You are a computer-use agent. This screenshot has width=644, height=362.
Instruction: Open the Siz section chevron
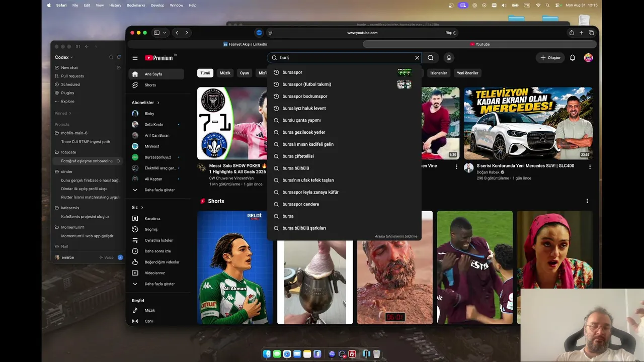coord(142,208)
